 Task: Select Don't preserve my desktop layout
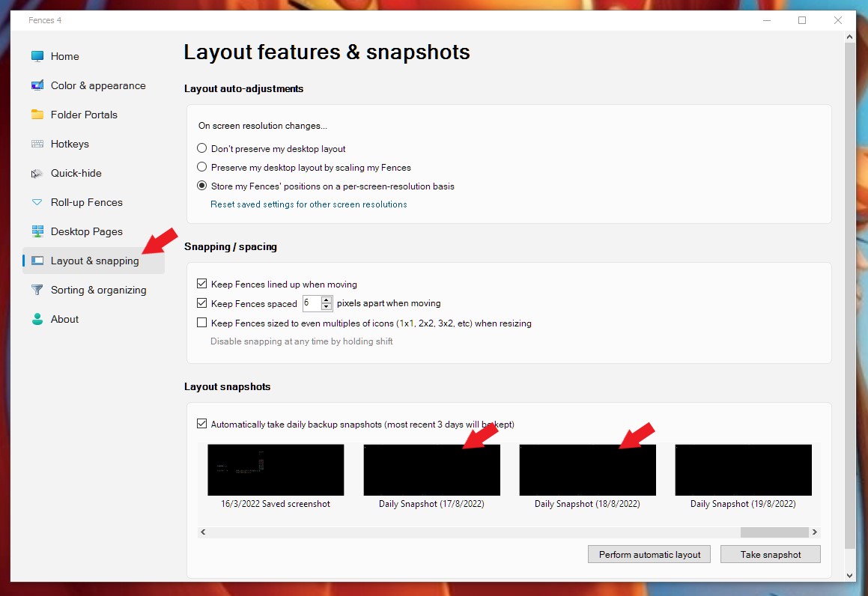pos(202,148)
